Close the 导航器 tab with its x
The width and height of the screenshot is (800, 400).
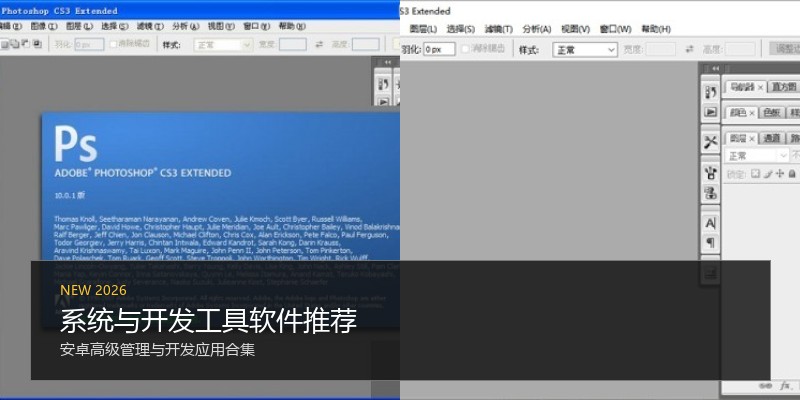[x=760, y=87]
